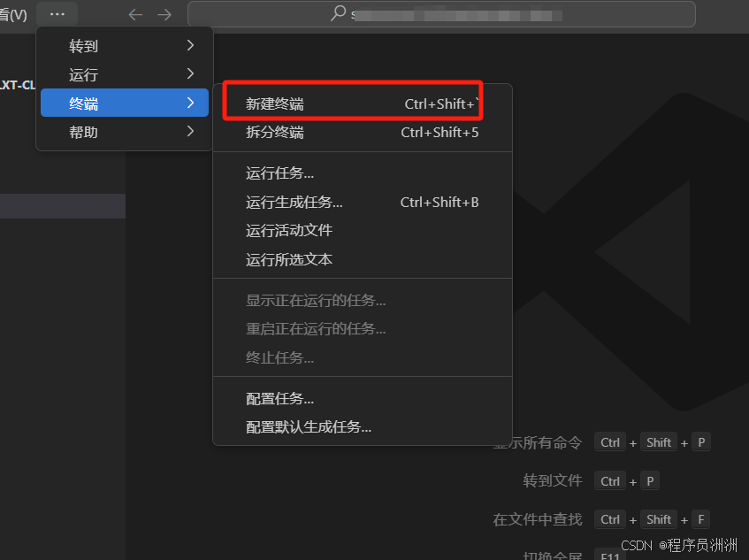Open the 运行 submenu
Screen dimensions: 749x560
124,74
